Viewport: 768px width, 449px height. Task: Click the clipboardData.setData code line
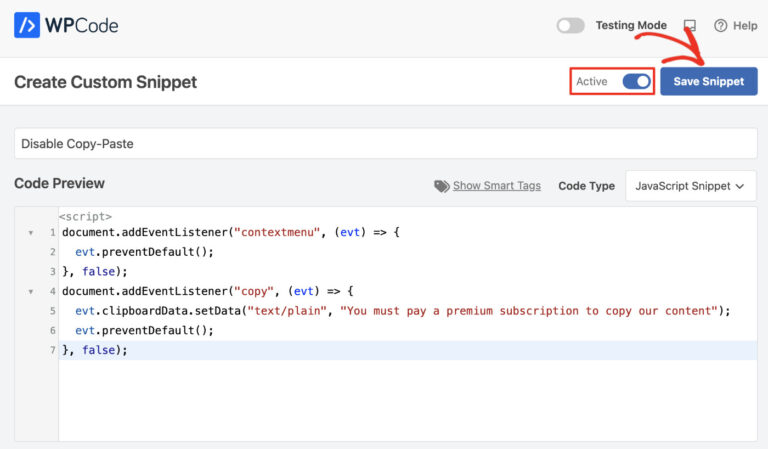pyautogui.click(x=402, y=311)
